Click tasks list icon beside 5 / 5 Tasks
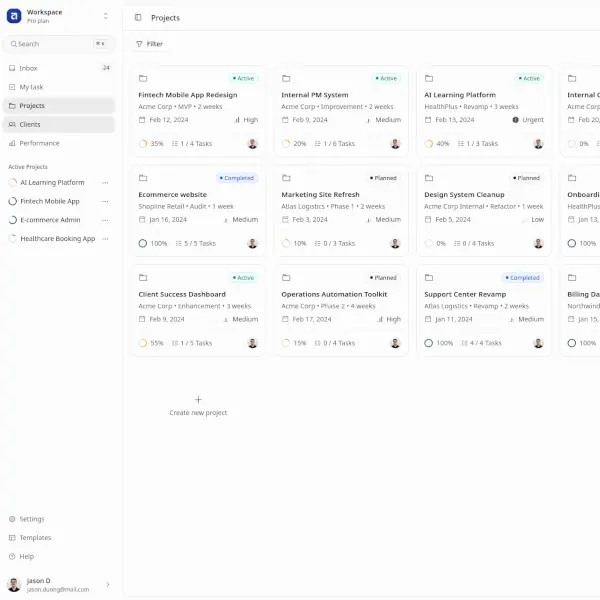The image size is (600, 600). (179, 243)
